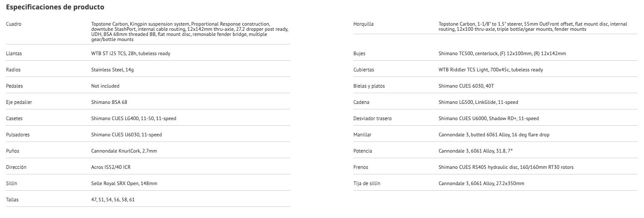
Task: Click the 'Bielas y platos' label
Action: point(369,86)
